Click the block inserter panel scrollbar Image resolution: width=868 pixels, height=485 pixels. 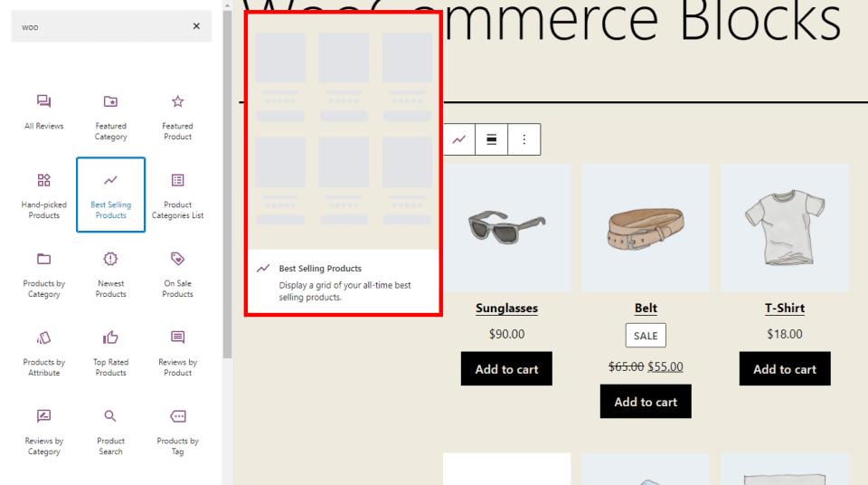point(228,185)
